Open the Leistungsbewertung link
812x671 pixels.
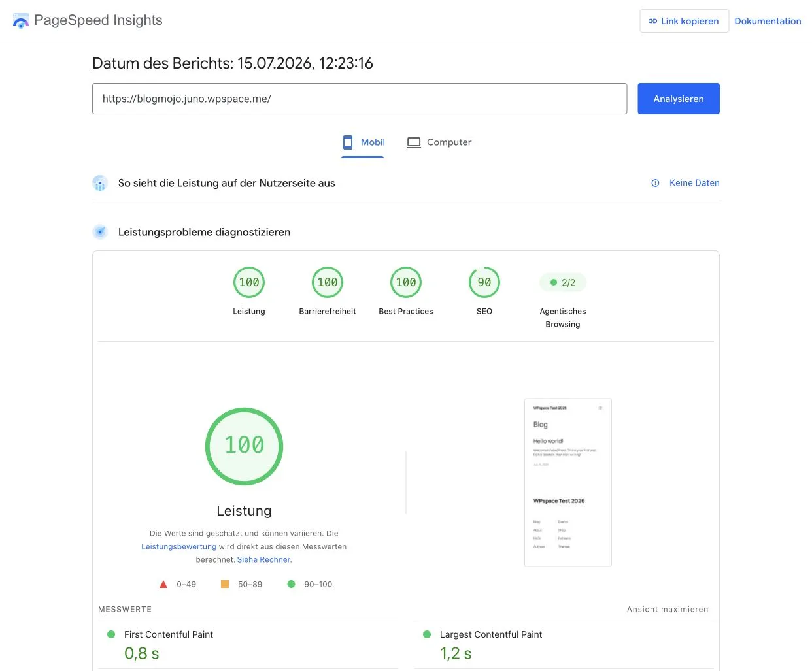178,546
